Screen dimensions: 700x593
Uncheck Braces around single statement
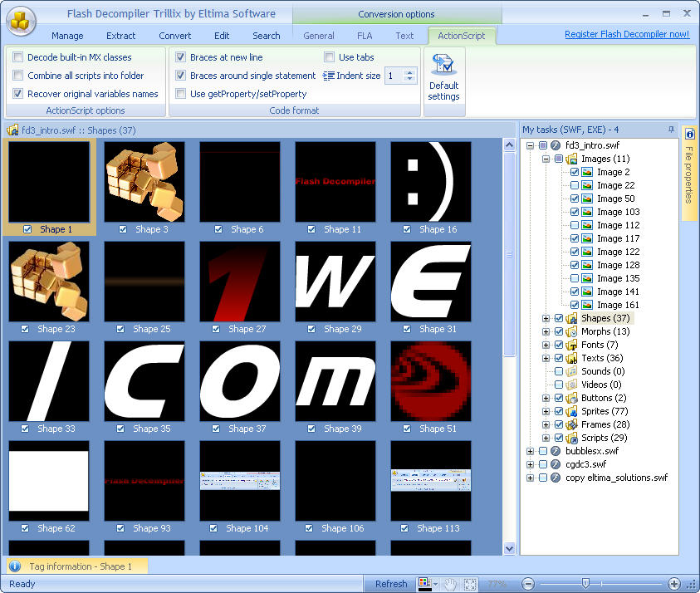[x=180, y=76]
